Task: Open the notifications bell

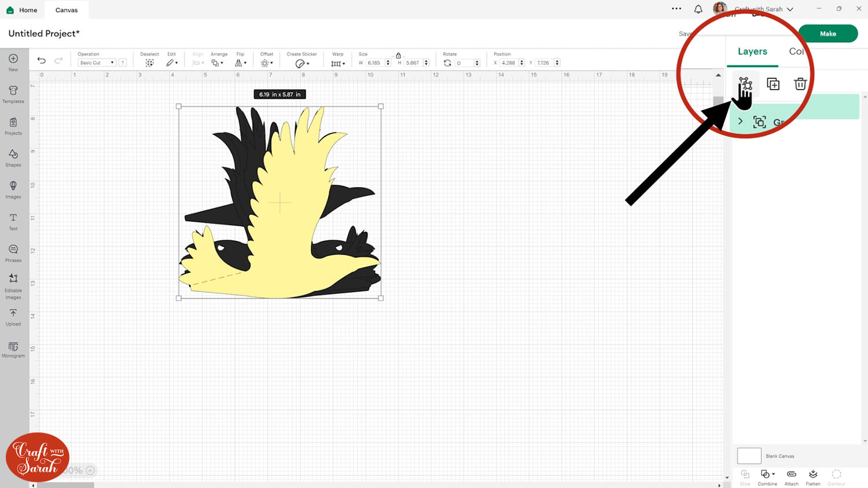Action: 698,9
